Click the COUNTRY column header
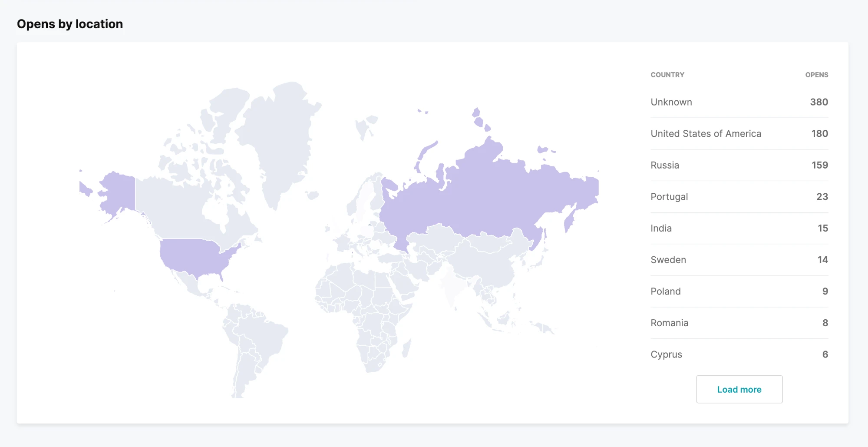868x447 pixels. coord(667,75)
